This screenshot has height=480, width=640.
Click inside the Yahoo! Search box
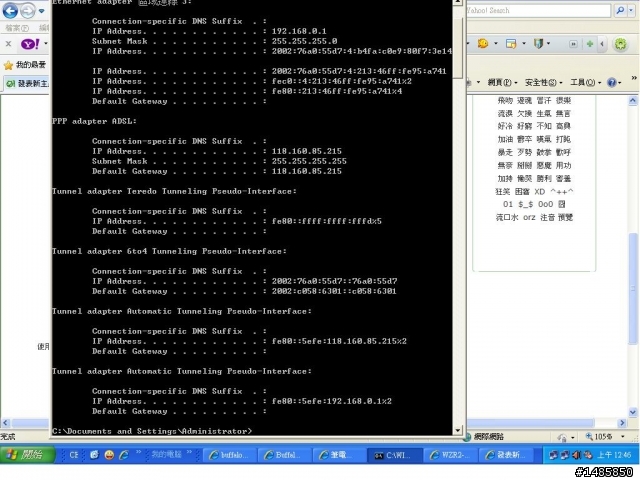pyautogui.click(x=538, y=11)
